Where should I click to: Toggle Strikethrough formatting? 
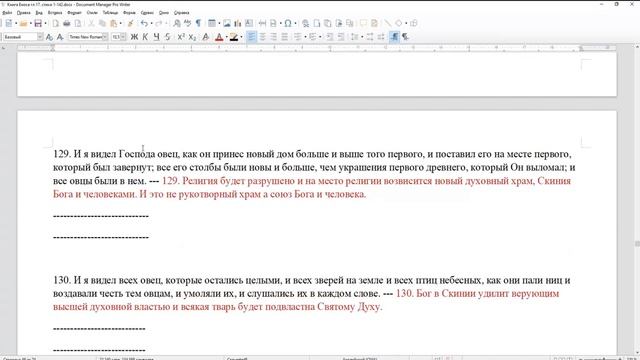167,37
